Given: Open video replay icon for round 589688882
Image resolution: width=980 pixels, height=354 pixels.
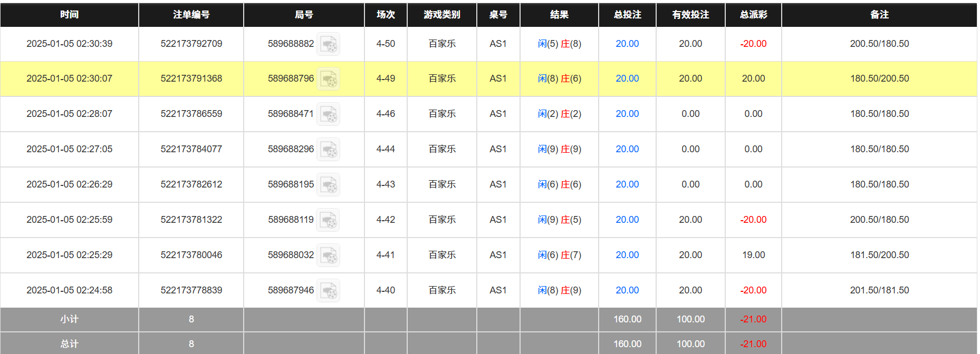Looking at the screenshot, I should 328,44.
